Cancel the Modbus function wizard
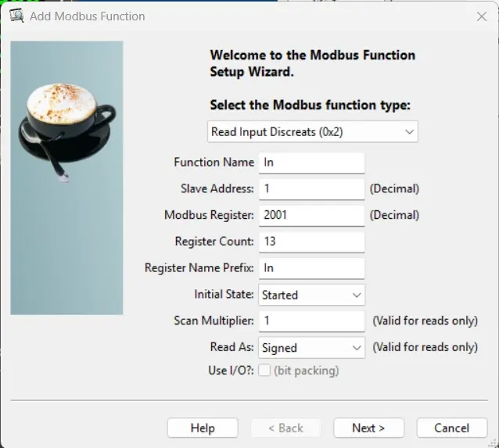 pyautogui.click(x=452, y=428)
